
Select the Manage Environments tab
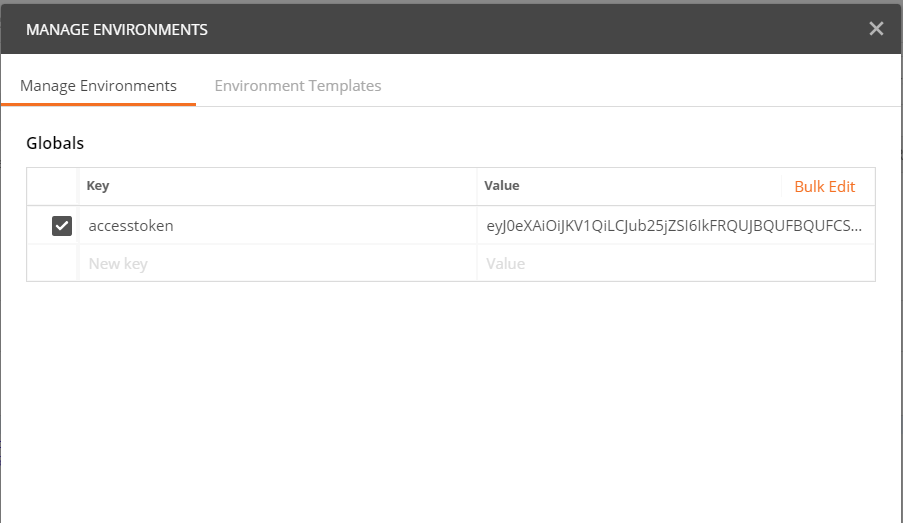(x=98, y=86)
